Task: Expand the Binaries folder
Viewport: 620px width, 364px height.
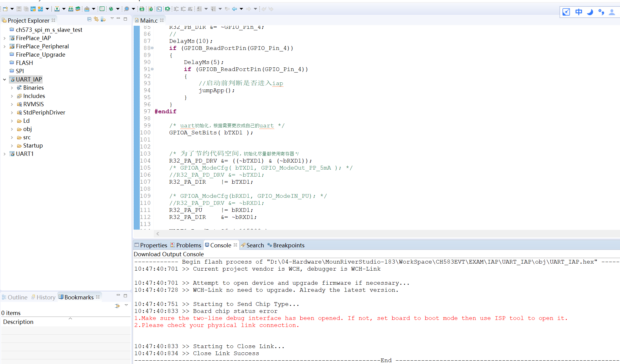Action: 12,88
